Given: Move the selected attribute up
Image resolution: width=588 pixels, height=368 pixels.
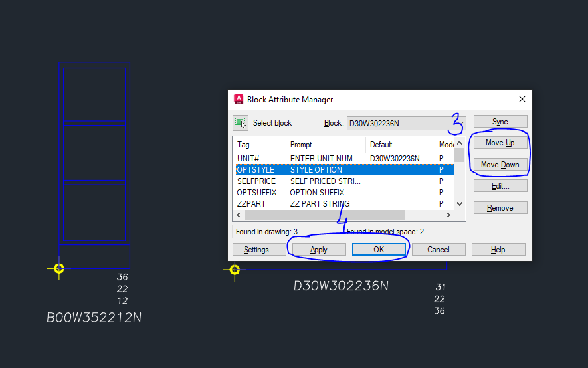Looking at the screenshot, I should (x=500, y=143).
